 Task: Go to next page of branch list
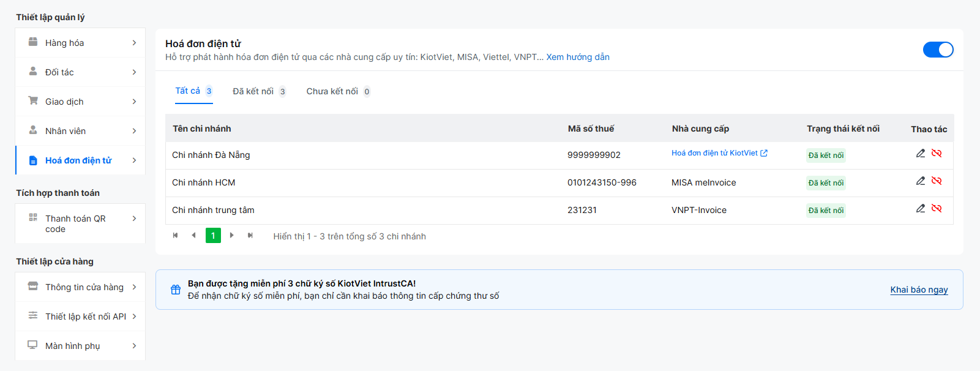[x=232, y=236]
